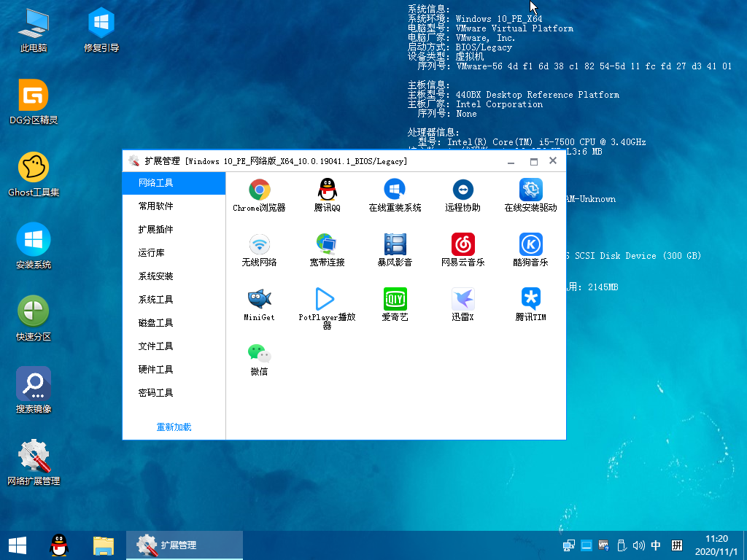Screen dimensions: 747x560
Task: Click the 重新加载 reload link
Action: (x=174, y=427)
